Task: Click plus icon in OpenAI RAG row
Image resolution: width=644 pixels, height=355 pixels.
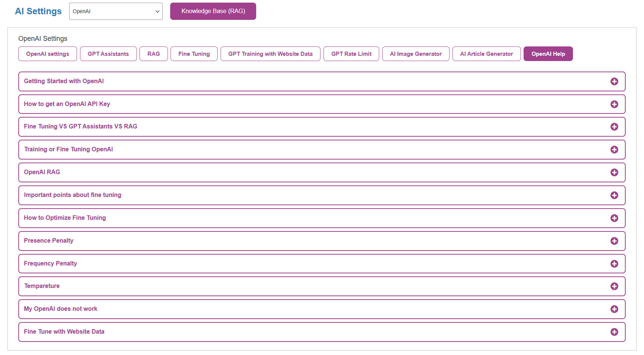Action: [614, 173]
